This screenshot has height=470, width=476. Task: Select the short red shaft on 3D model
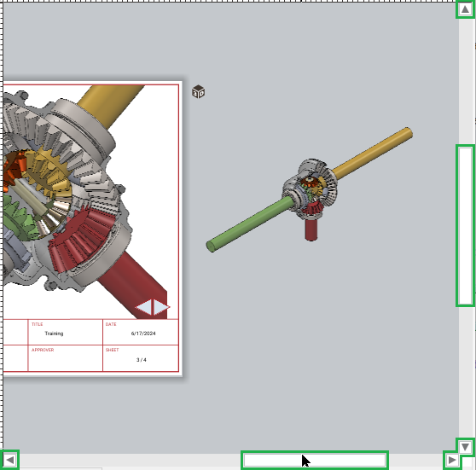(x=311, y=229)
